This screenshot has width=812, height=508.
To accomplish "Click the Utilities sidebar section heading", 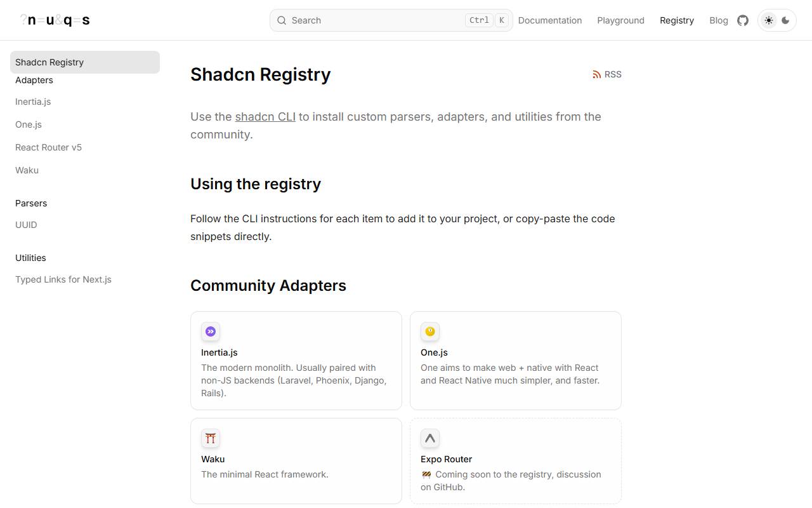I will click(x=30, y=258).
